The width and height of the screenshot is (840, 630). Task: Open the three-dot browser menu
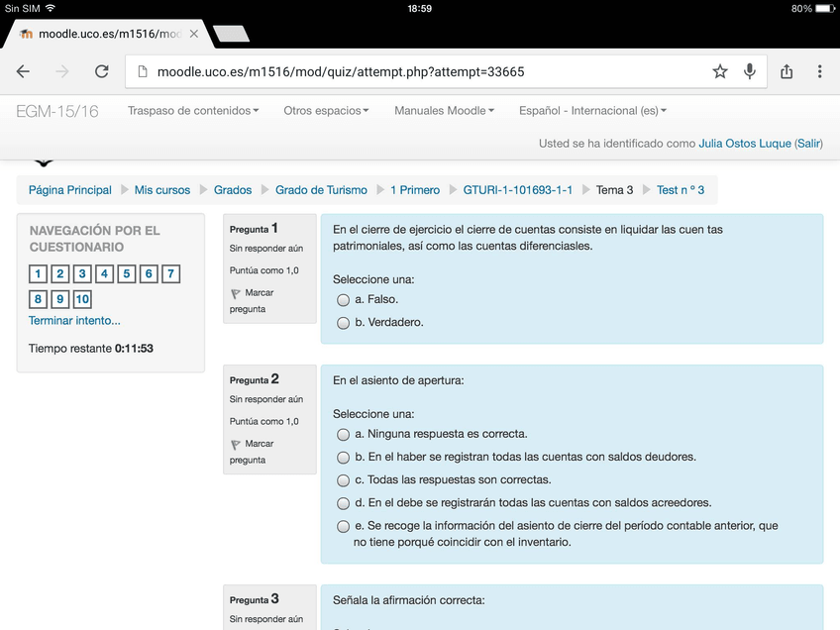click(819, 71)
